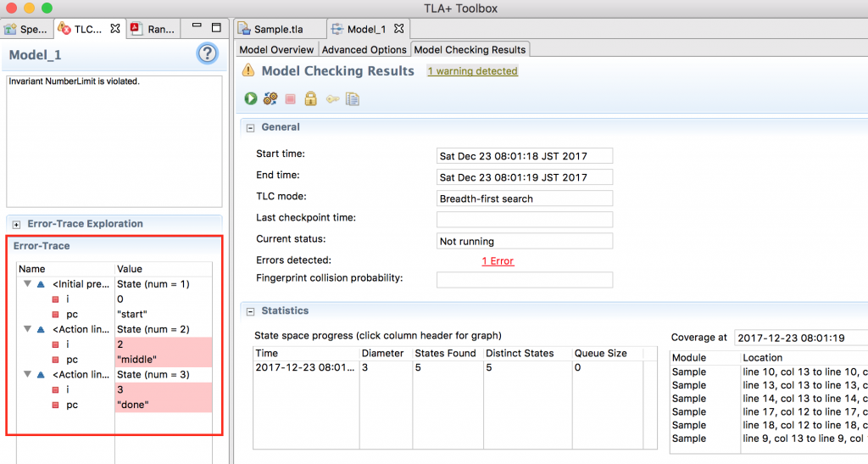Select variable i with value 2
868x464 pixels.
114,344
